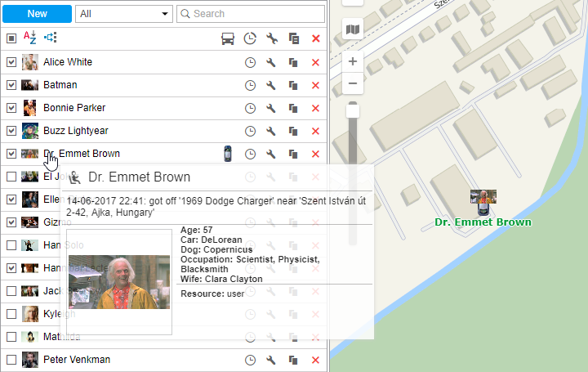Click car icon in Dr. Emmet Brown row
The width and height of the screenshot is (588, 372).
pos(228,154)
